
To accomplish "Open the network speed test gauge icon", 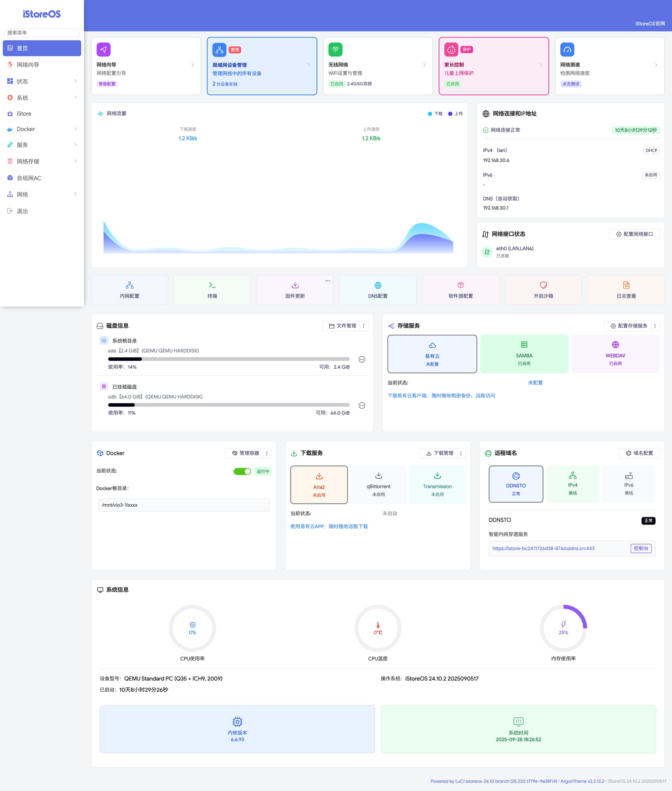I will point(567,49).
